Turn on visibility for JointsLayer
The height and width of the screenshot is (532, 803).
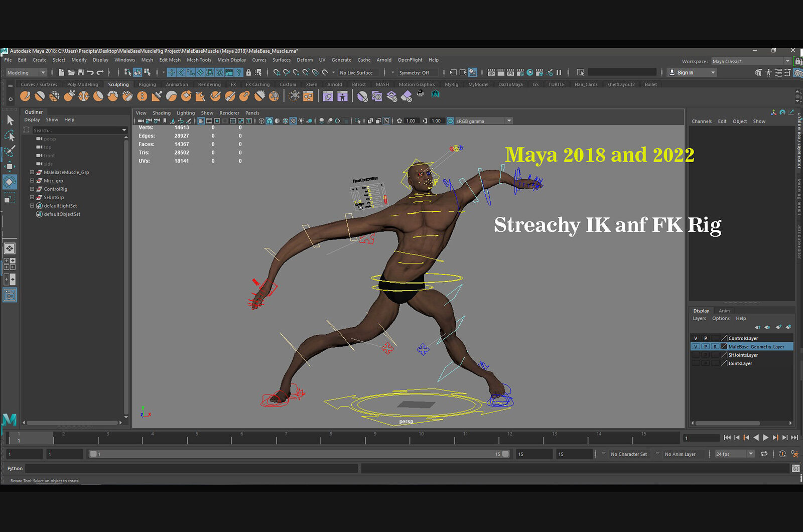click(696, 363)
